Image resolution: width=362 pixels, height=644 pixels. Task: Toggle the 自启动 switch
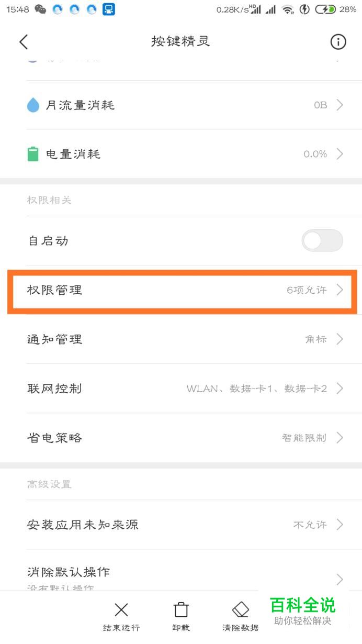tap(322, 241)
